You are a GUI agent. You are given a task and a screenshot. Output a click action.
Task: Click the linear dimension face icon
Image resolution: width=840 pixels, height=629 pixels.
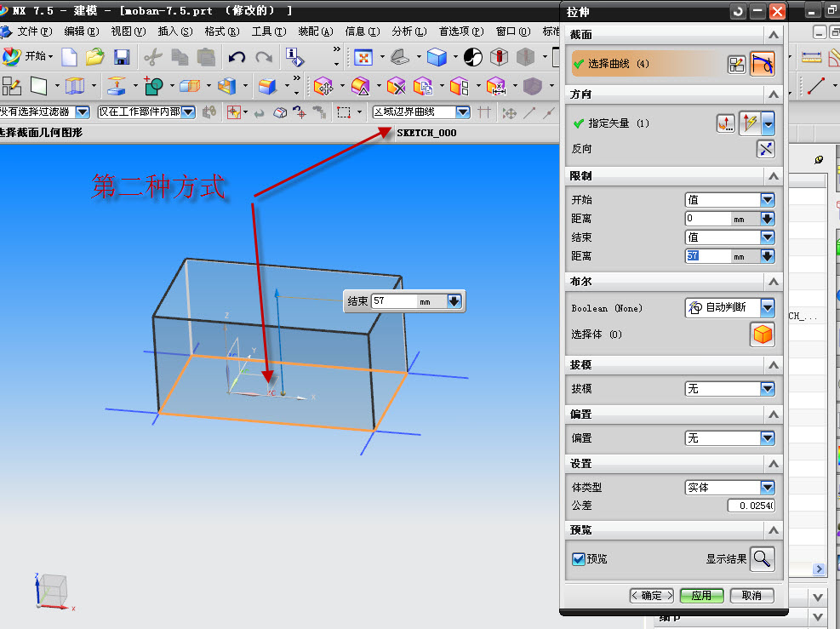496,86
